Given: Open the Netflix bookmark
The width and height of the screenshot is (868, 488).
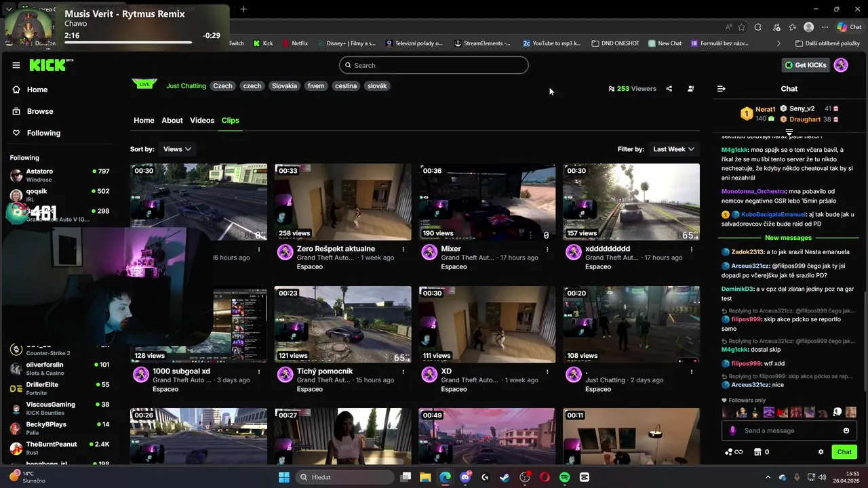Looking at the screenshot, I should (295, 43).
